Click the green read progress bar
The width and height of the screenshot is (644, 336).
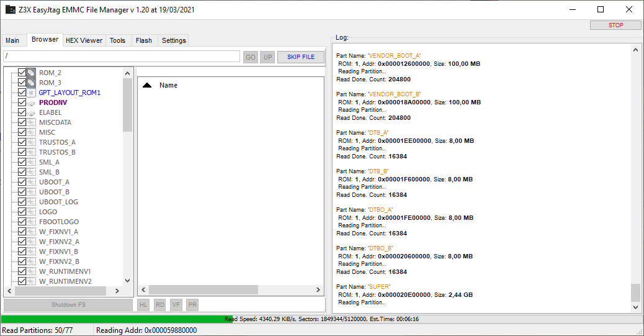117,319
